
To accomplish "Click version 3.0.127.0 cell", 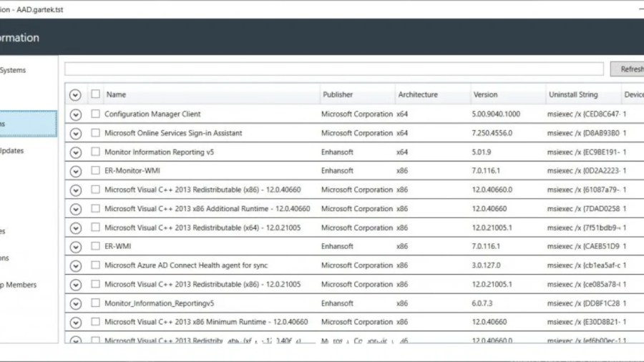I will coord(487,265).
